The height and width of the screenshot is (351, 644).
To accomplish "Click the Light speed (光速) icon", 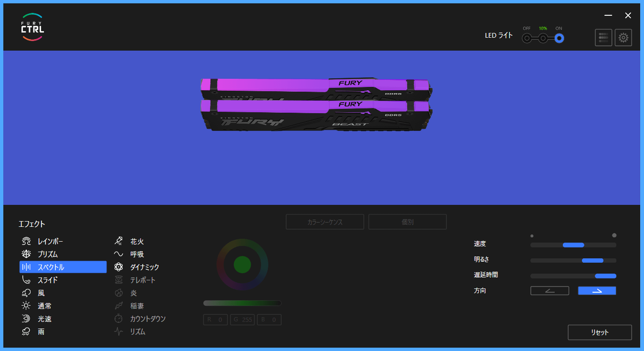I will tap(26, 319).
